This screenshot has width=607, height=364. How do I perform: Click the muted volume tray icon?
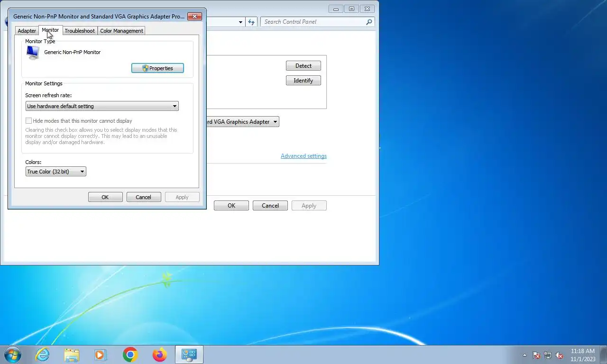559,355
